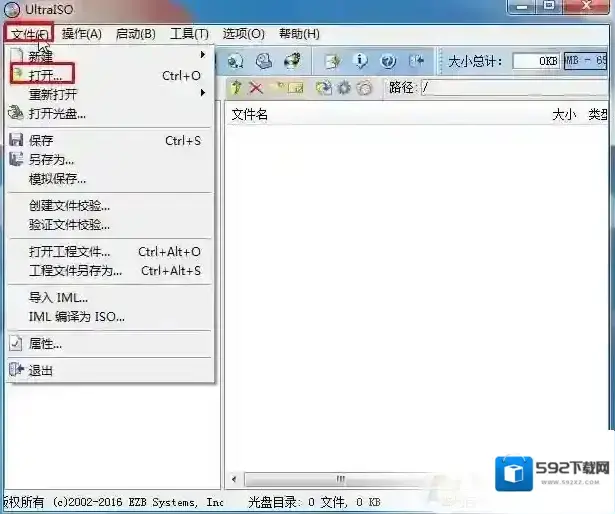
Task: Click 打开... in the File menu
Action: coord(45,75)
